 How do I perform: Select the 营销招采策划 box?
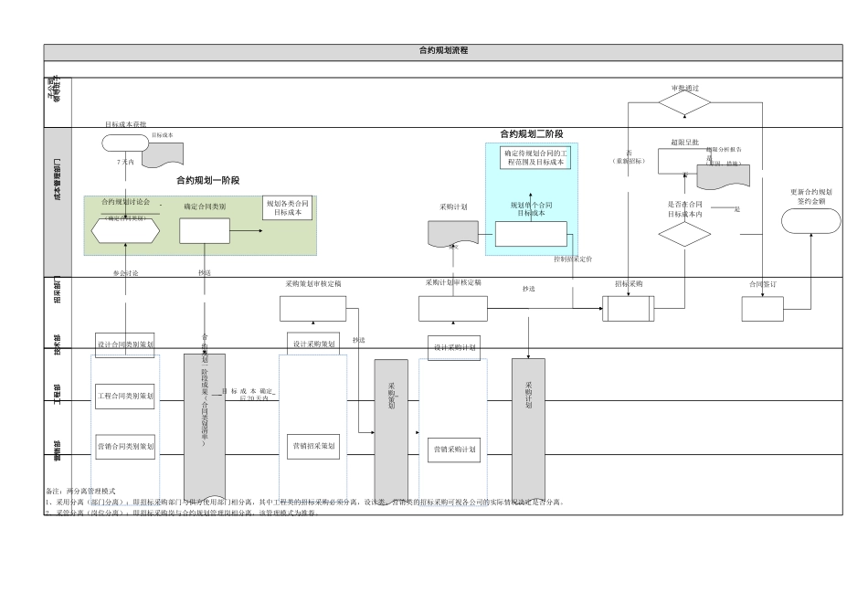click(313, 446)
